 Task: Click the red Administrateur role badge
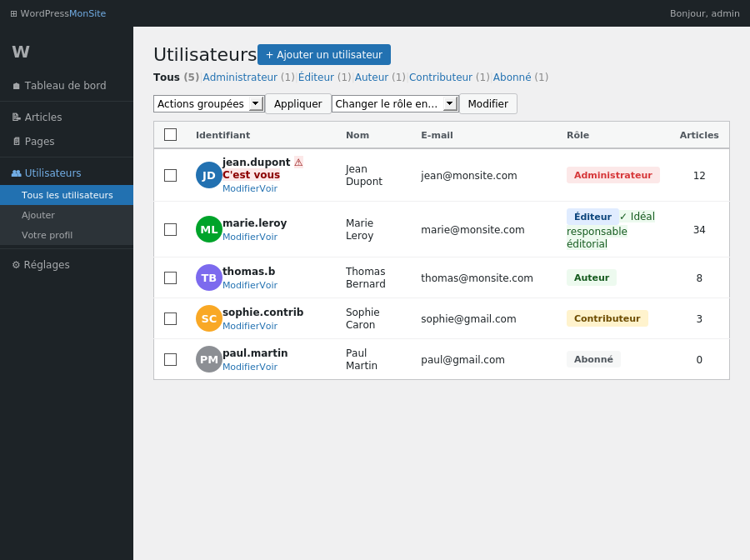(613, 175)
